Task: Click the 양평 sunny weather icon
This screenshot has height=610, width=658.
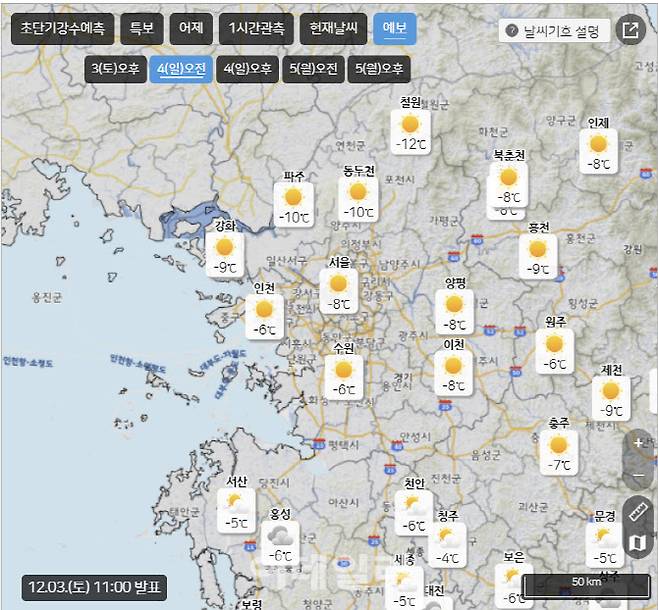Action: (x=454, y=304)
